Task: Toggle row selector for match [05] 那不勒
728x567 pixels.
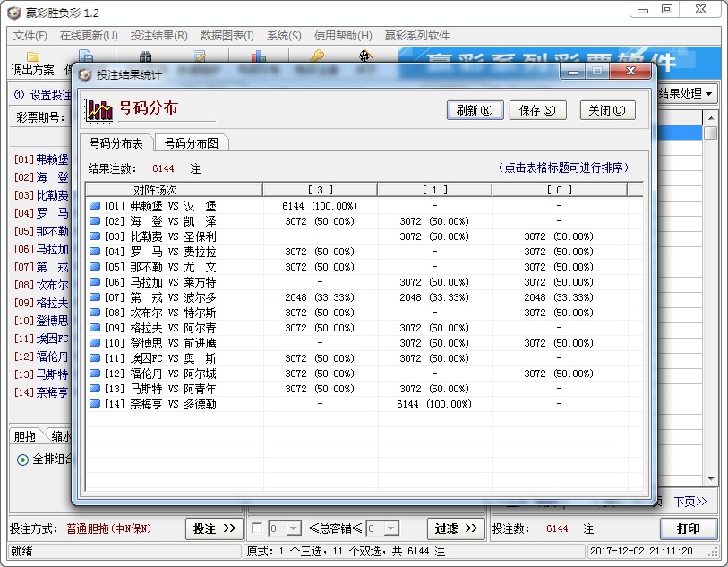Action: pyautogui.click(x=93, y=266)
